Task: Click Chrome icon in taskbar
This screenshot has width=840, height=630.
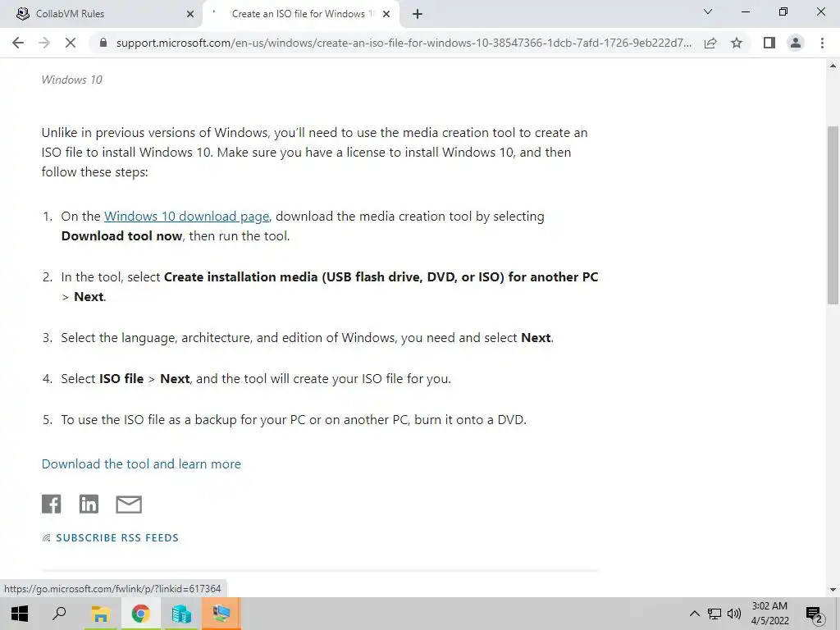Action: coord(141,614)
